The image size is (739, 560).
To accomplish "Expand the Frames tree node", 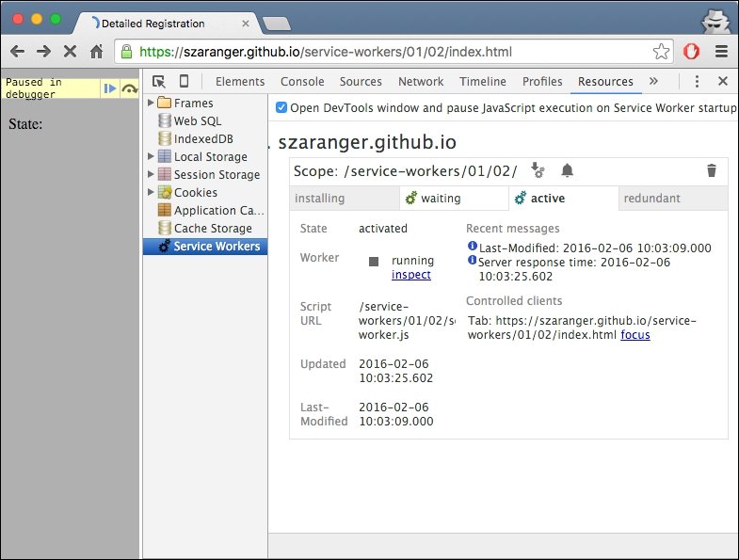I will pos(151,103).
